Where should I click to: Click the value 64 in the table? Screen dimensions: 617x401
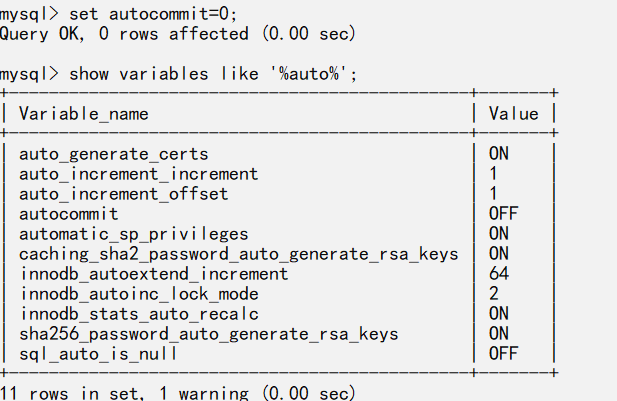(499, 274)
